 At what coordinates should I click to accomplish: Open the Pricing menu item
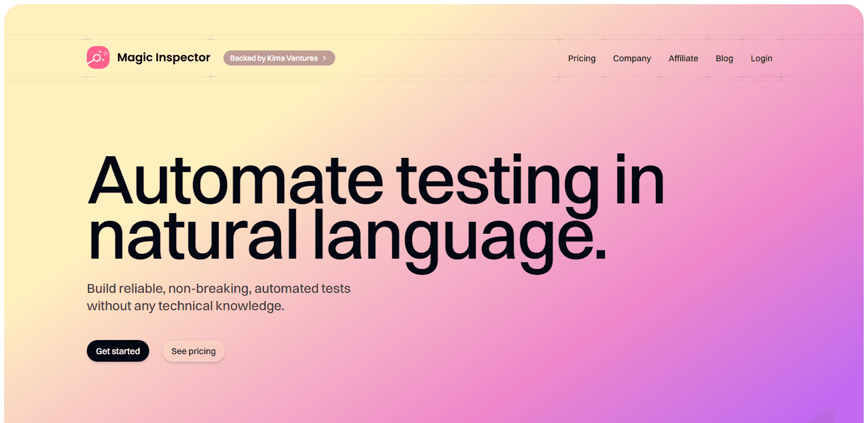582,59
